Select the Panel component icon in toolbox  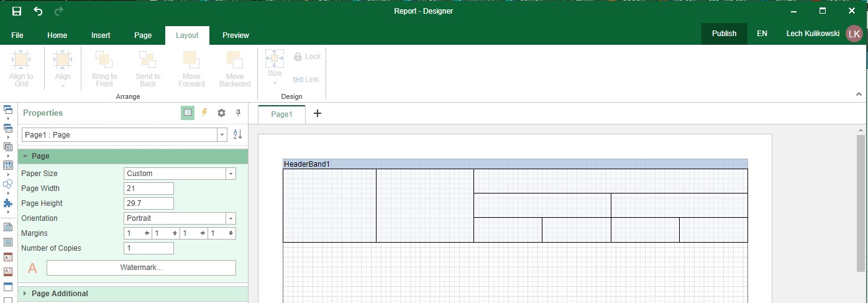8,287
